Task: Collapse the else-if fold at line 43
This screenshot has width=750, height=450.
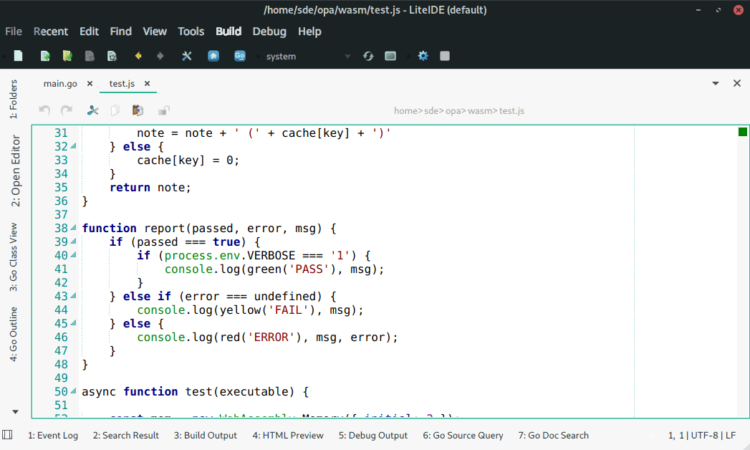Action: pos(73,296)
